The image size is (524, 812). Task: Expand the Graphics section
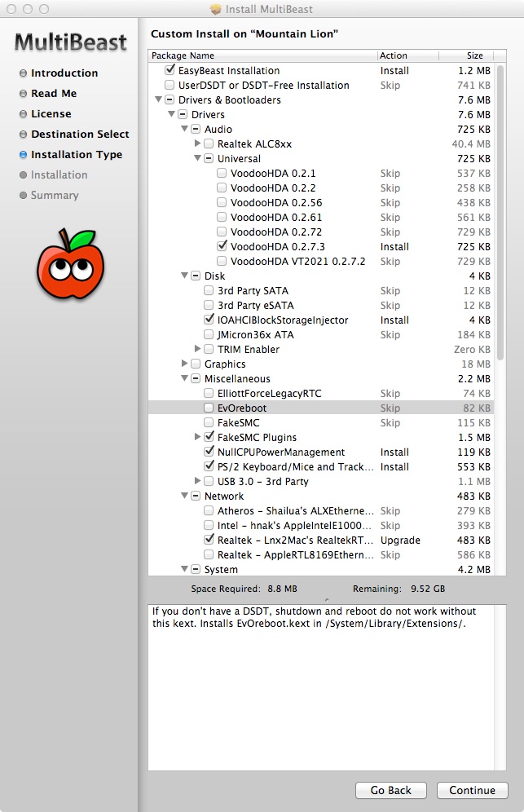[x=184, y=364]
